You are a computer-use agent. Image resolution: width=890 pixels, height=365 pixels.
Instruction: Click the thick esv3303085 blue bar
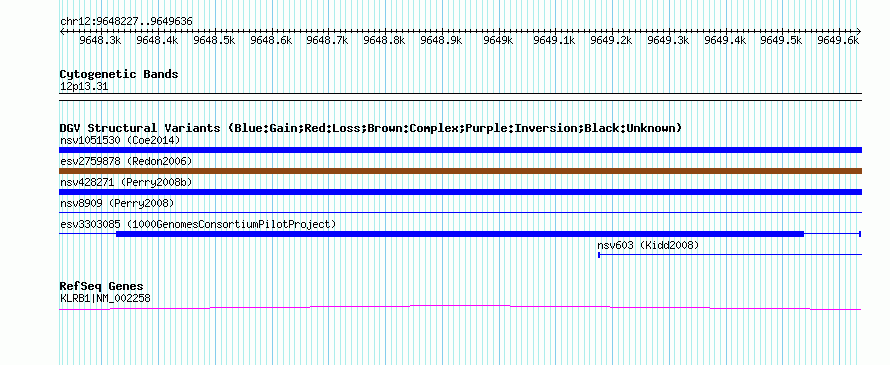pyautogui.click(x=460, y=234)
